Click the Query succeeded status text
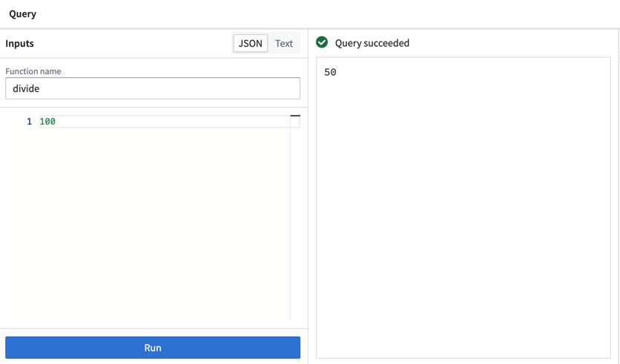Viewport: 620px width, 364px height. click(x=372, y=43)
